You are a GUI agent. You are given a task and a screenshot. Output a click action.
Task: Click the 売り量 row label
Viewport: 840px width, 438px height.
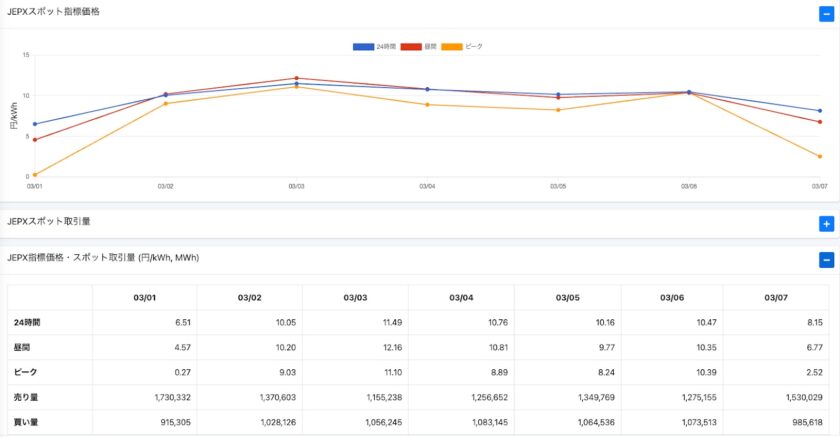[x=28, y=397]
